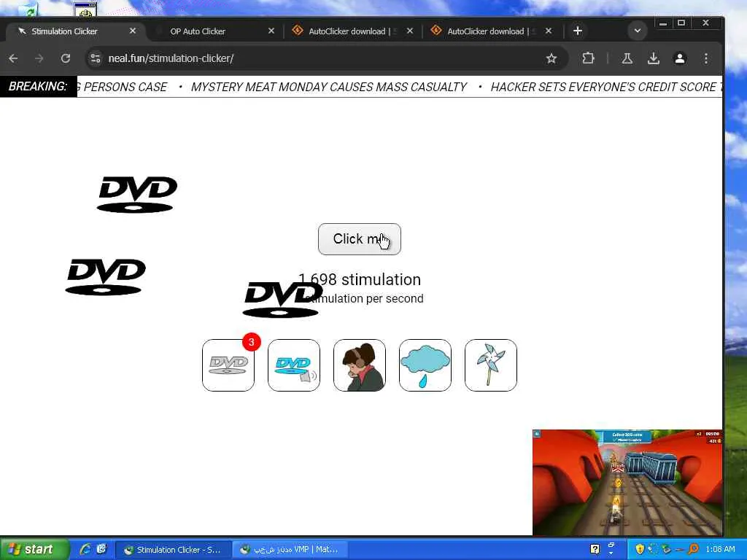
Task: Click the DVD logo overlapping the stimulation counter
Action: [282, 300]
